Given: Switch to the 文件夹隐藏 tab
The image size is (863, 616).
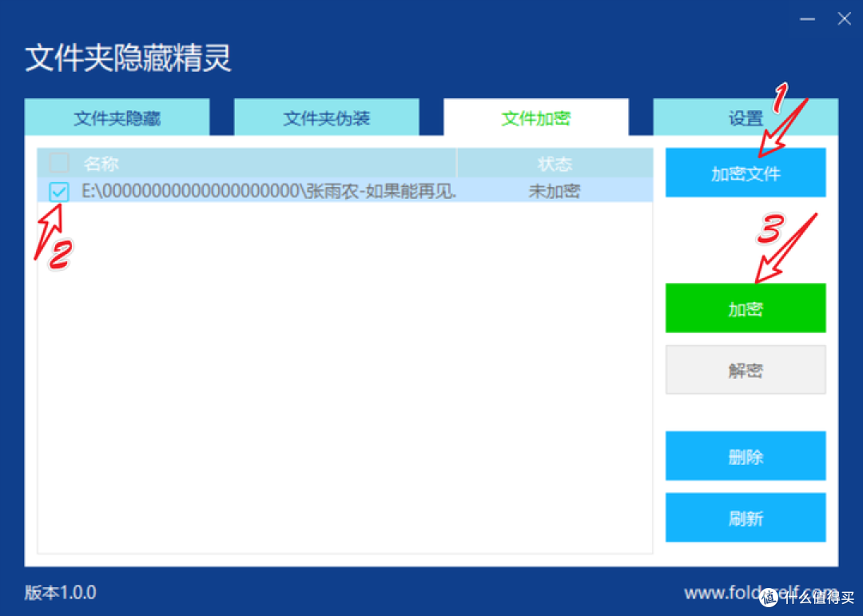Looking at the screenshot, I should pyautogui.click(x=117, y=117).
